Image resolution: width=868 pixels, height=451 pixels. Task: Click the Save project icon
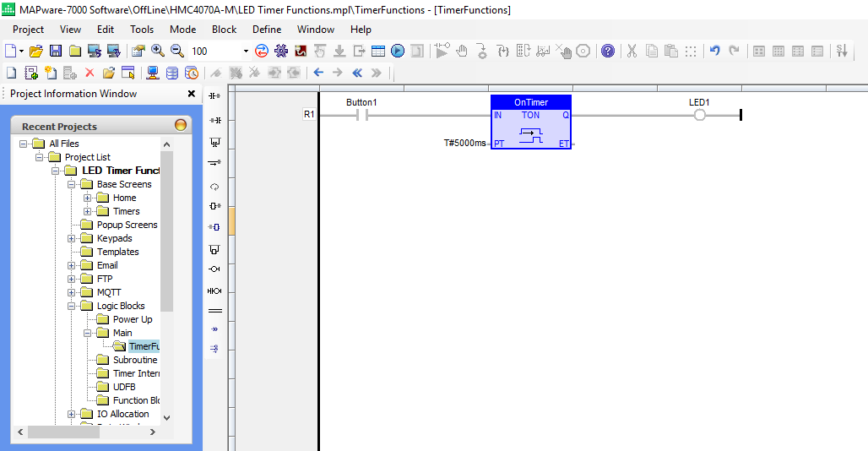(x=56, y=51)
